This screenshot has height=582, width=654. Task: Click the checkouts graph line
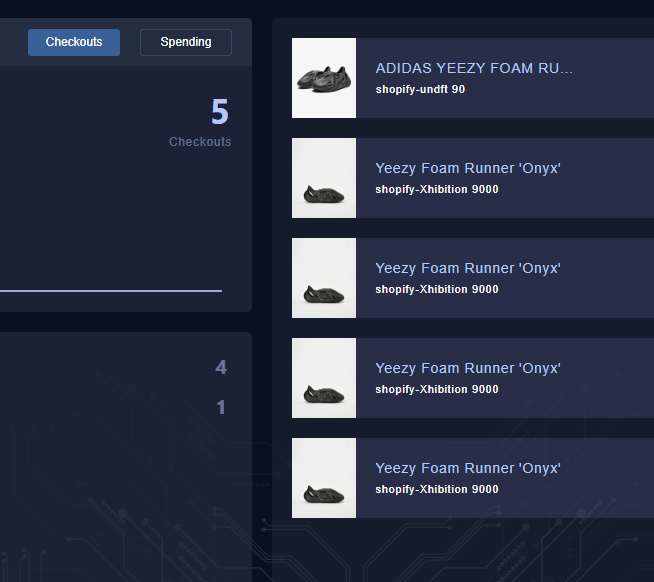coord(111,291)
